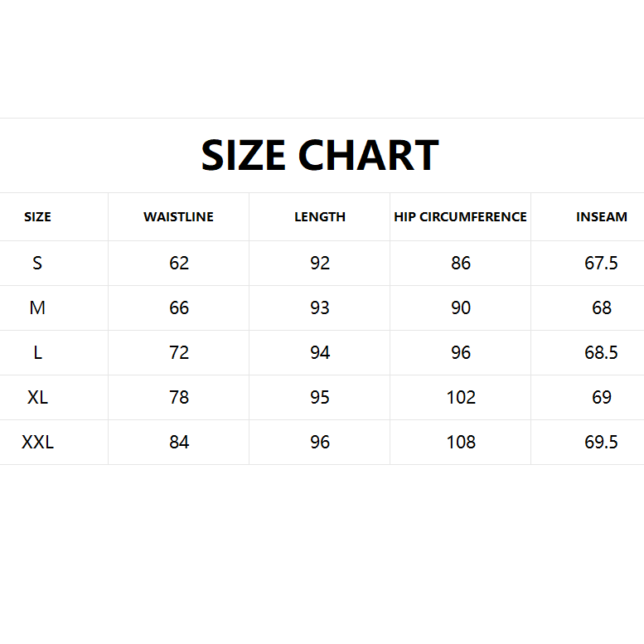Select the S size row label
Screen dimensions: 644x644
37,264
